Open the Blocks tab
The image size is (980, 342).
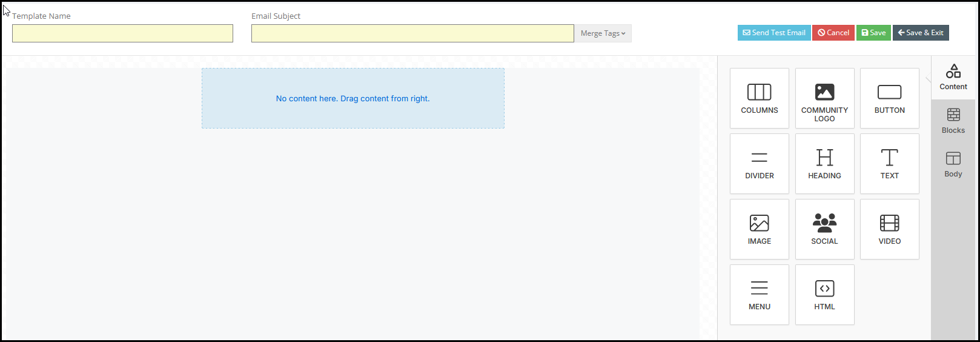click(953, 121)
